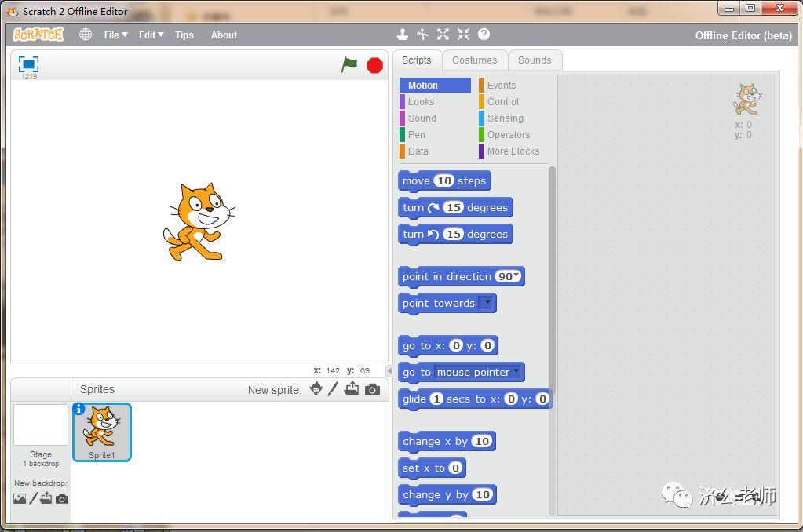This screenshot has width=803, height=532.
Task: Toggle full screen stage mode icon
Action: [29, 64]
